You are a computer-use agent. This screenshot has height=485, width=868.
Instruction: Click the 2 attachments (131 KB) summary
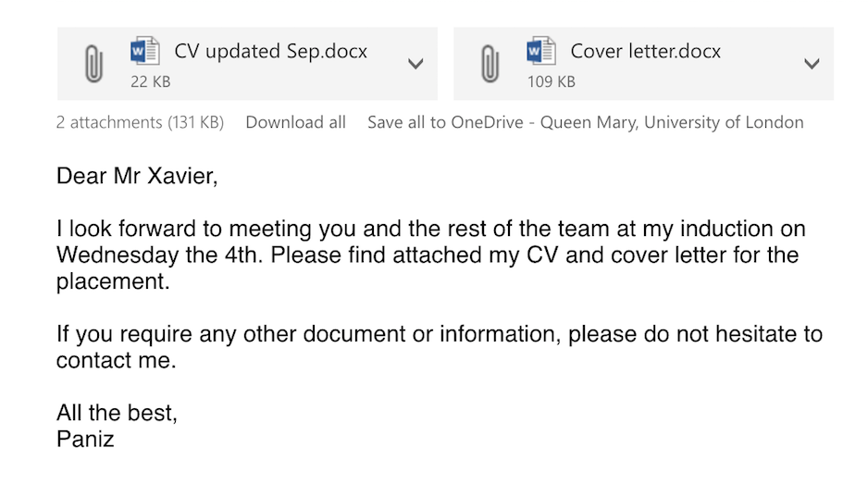[x=140, y=122]
